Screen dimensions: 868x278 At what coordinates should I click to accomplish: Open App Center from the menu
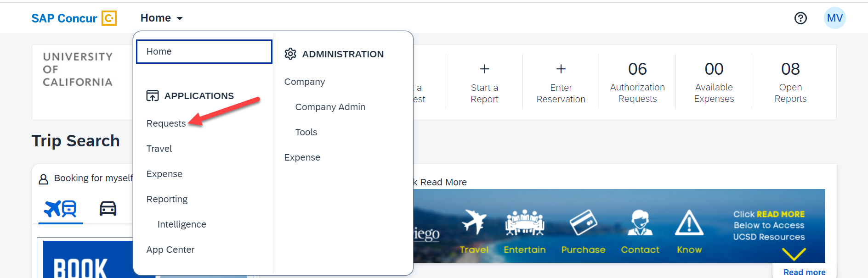coord(170,249)
